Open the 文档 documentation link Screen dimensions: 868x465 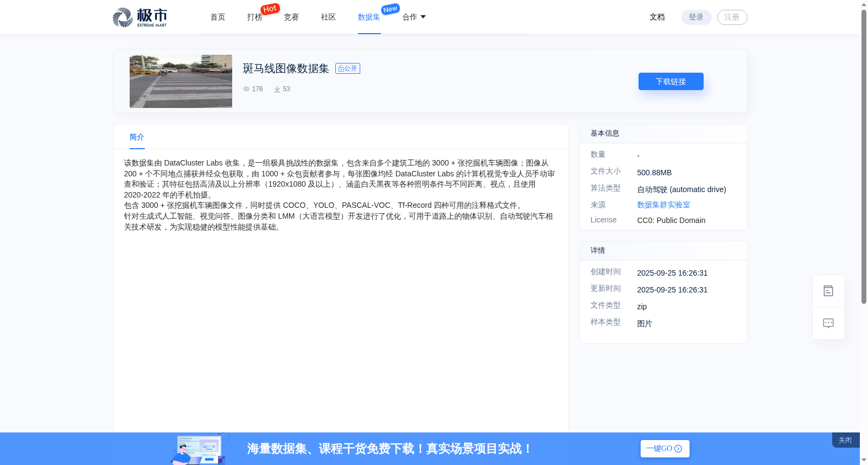click(x=657, y=17)
